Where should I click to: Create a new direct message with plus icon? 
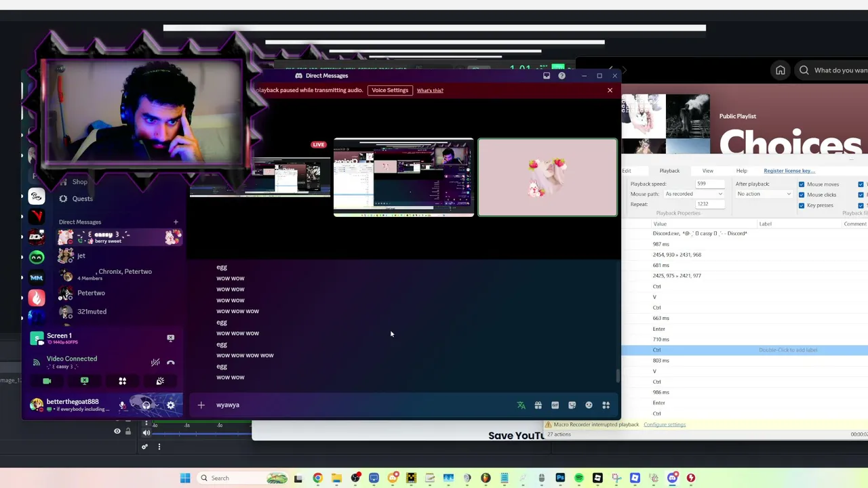(176, 222)
